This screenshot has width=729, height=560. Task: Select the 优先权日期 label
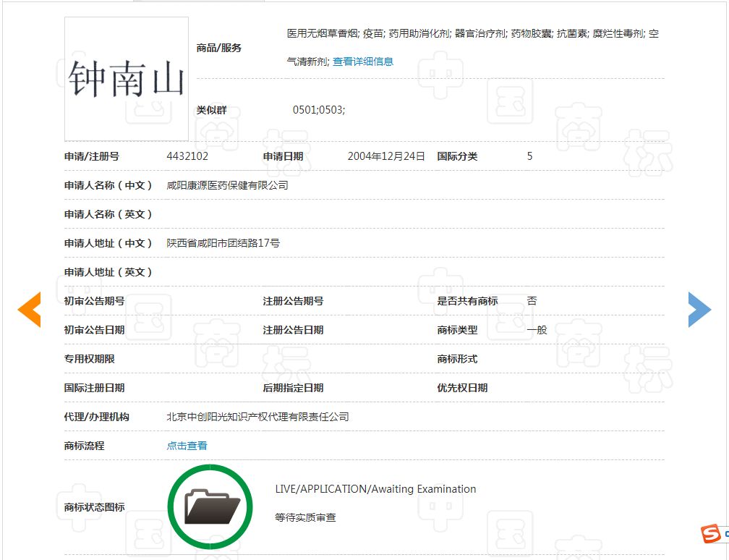click(462, 388)
